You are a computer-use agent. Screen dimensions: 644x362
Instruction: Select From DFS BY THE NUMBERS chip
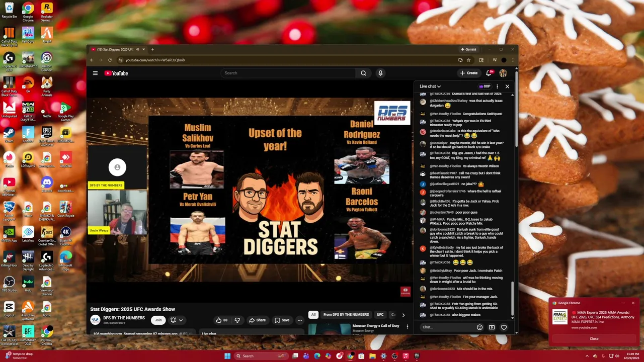coord(346,315)
